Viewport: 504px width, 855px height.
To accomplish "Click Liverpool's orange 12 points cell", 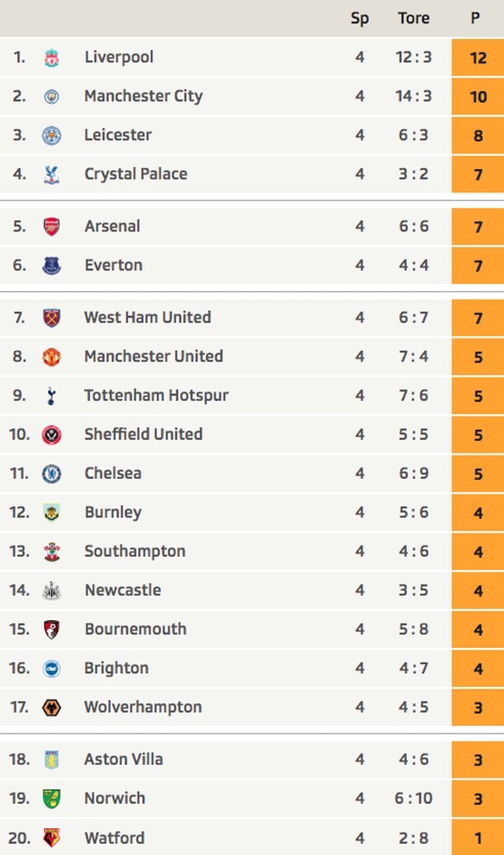I will (478, 58).
